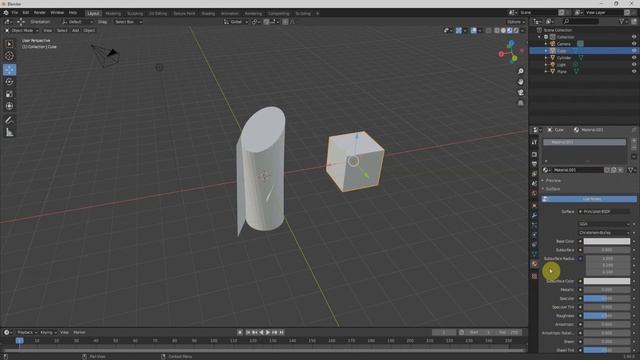Activate the Transform tool
The height and width of the screenshot is (360, 640).
[x=9, y=106]
